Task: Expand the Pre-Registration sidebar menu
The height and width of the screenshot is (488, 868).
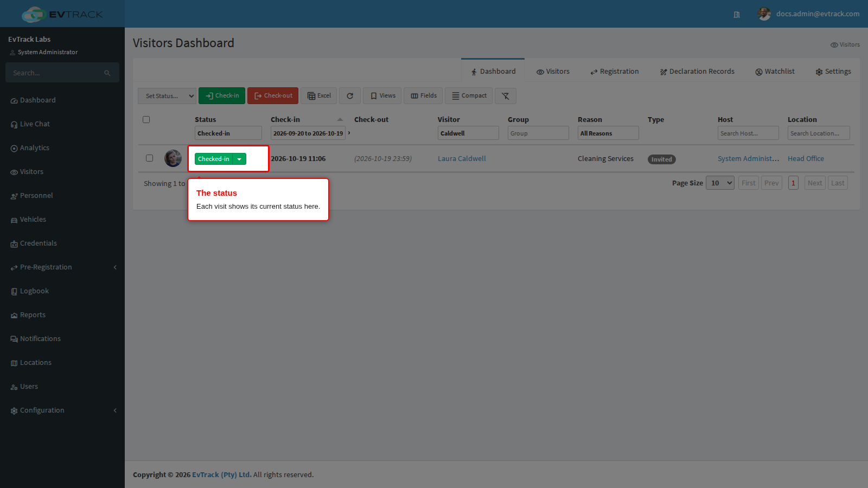Action: pyautogui.click(x=62, y=267)
